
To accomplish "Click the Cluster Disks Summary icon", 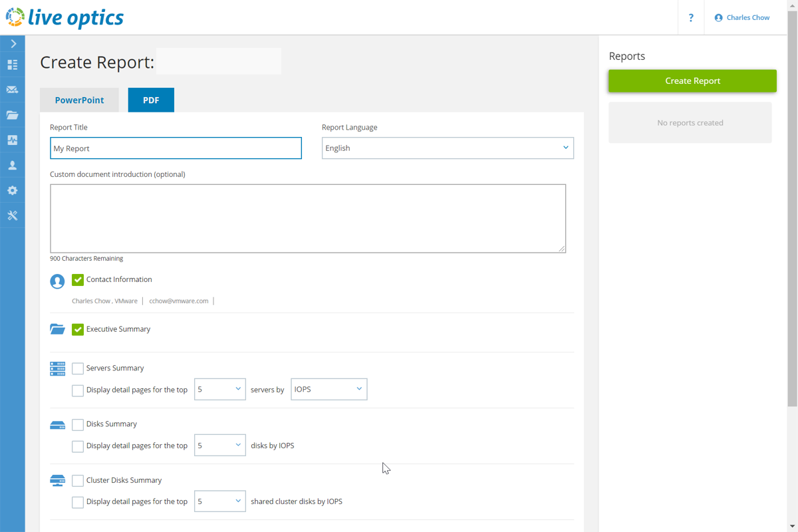I will [x=57, y=481].
